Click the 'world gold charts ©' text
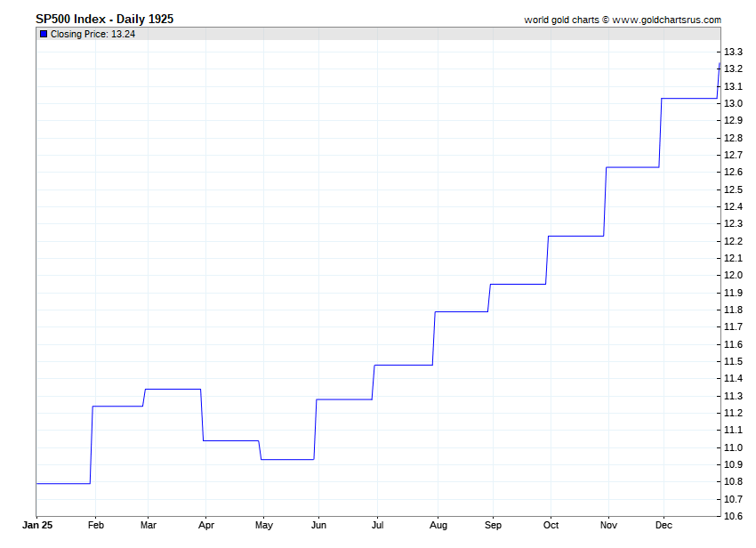This screenshot has height=548, width=756. point(565,20)
